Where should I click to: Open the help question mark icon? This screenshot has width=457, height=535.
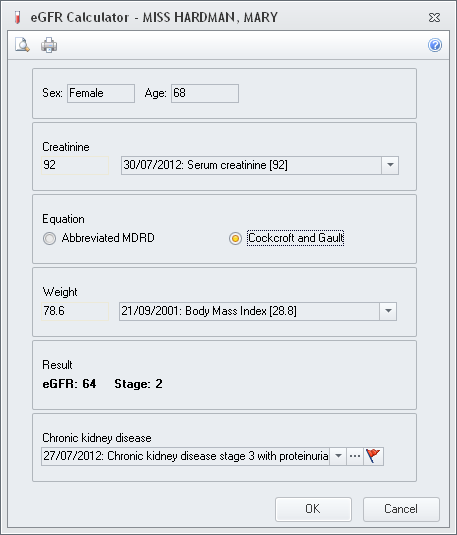[435, 45]
